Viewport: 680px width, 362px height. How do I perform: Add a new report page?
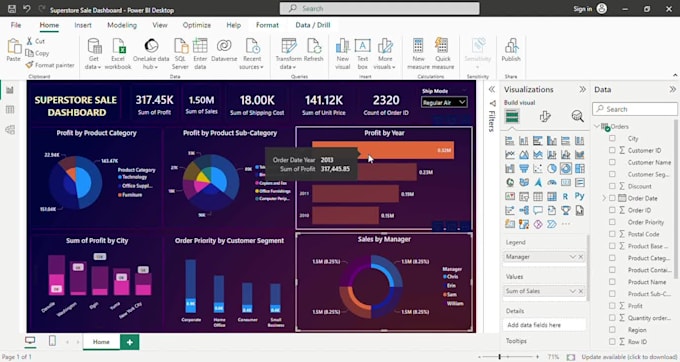click(x=129, y=342)
